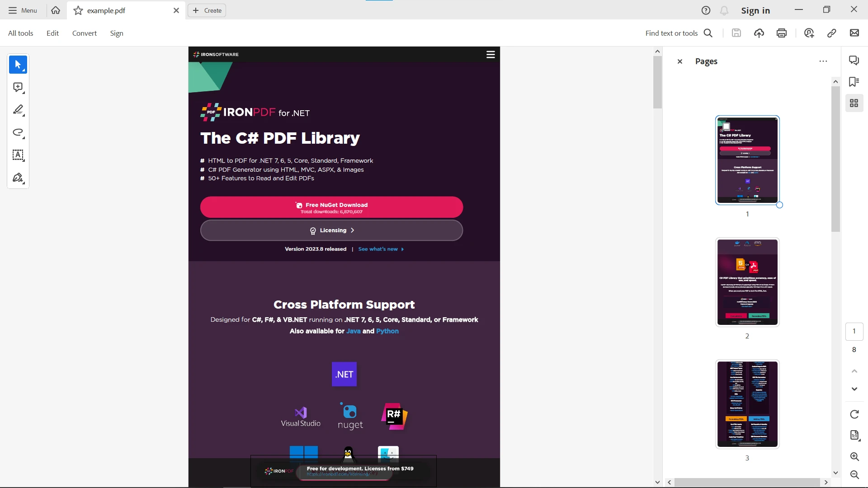Viewport: 868px width, 488px height.
Task: Expand the All tools panel
Action: coord(21,33)
